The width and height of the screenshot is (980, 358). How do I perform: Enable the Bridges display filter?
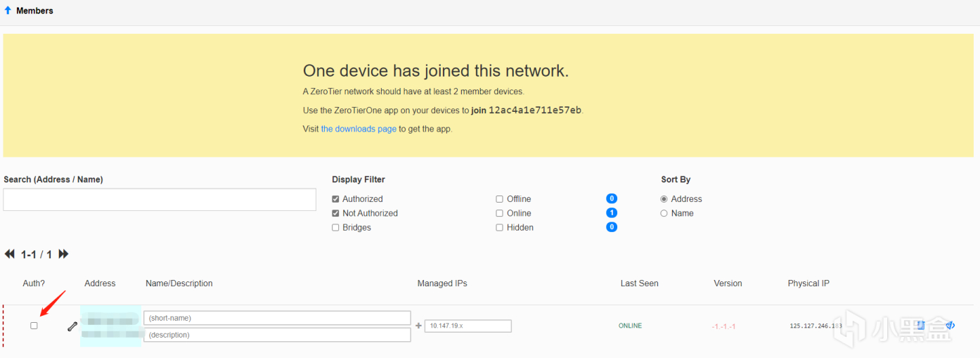pyautogui.click(x=335, y=228)
